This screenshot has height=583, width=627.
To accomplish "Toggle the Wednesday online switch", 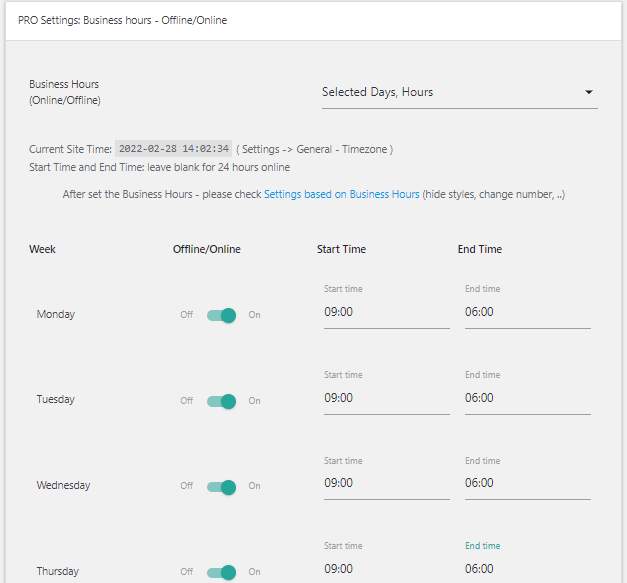I will [x=221, y=487].
